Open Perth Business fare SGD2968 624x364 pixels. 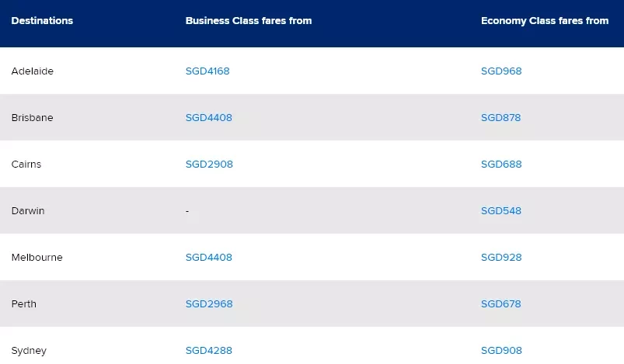point(209,303)
